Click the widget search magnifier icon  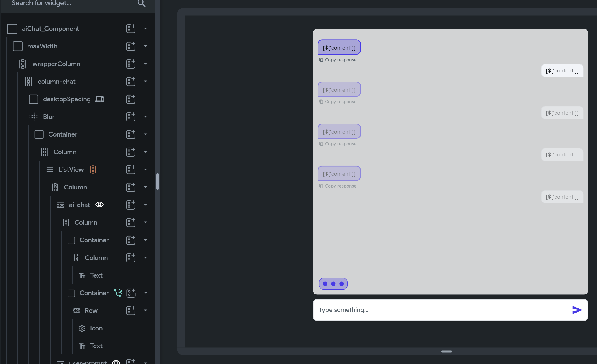coord(141,3)
